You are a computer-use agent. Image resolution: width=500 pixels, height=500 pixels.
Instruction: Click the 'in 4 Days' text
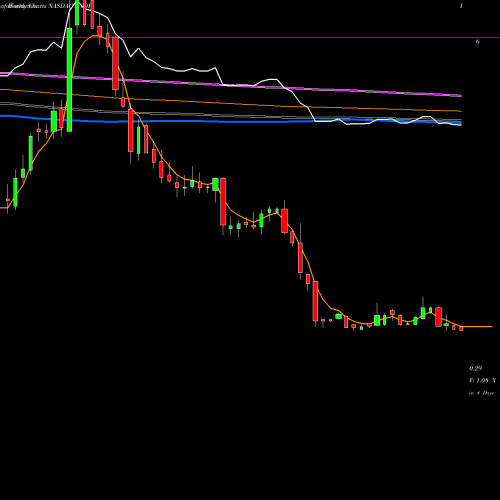tap(481, 393)
